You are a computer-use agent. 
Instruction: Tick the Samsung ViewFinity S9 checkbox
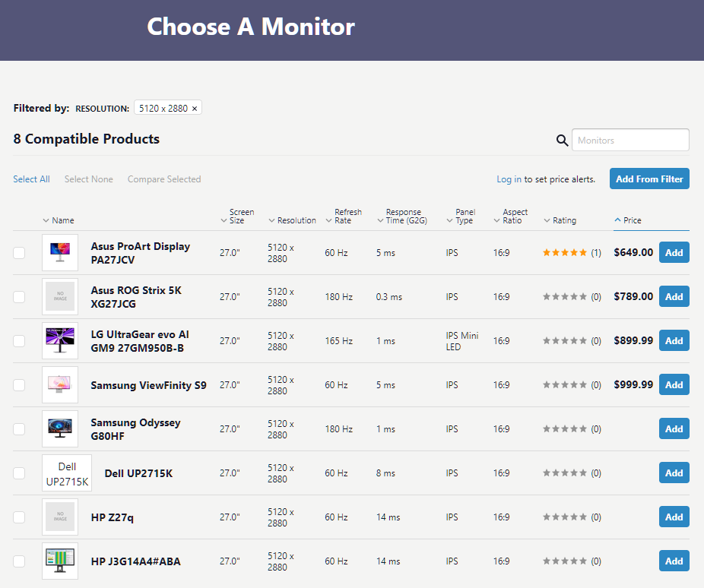click(19, 385)
